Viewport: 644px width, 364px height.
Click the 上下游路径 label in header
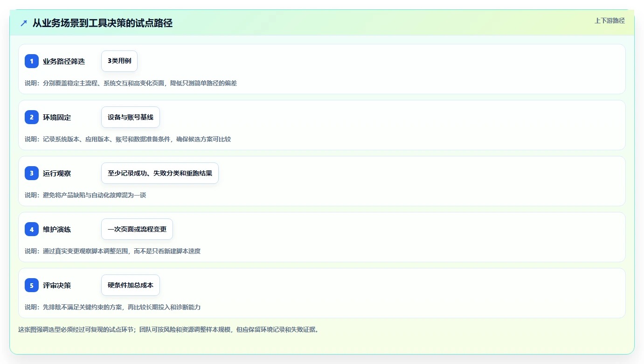[x=609, y=21]
